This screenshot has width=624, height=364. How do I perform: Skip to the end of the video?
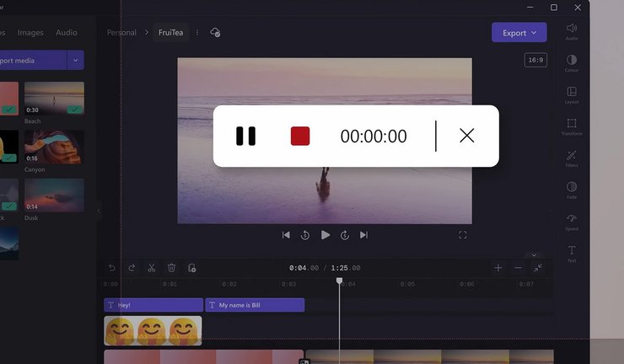(363, 235)
